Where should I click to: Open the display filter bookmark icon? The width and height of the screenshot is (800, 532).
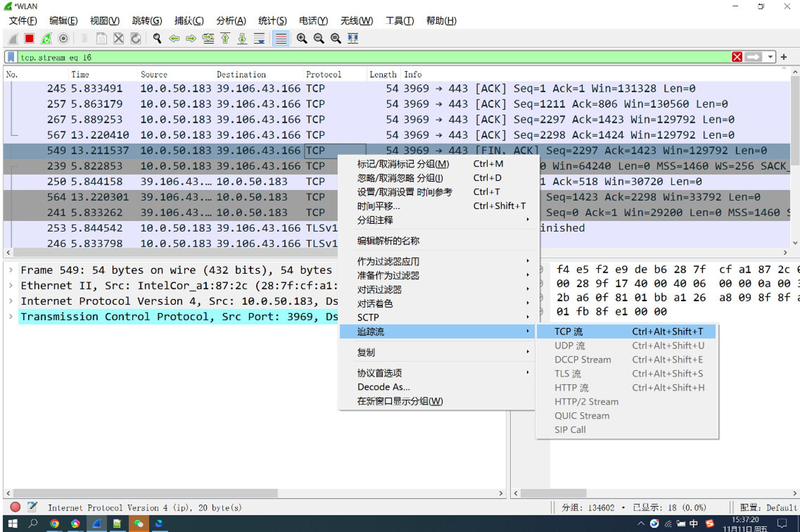click(12, 57)
